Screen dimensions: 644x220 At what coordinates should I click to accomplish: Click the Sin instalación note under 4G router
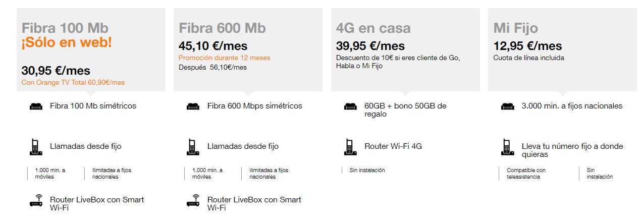[x=367, y=170]
